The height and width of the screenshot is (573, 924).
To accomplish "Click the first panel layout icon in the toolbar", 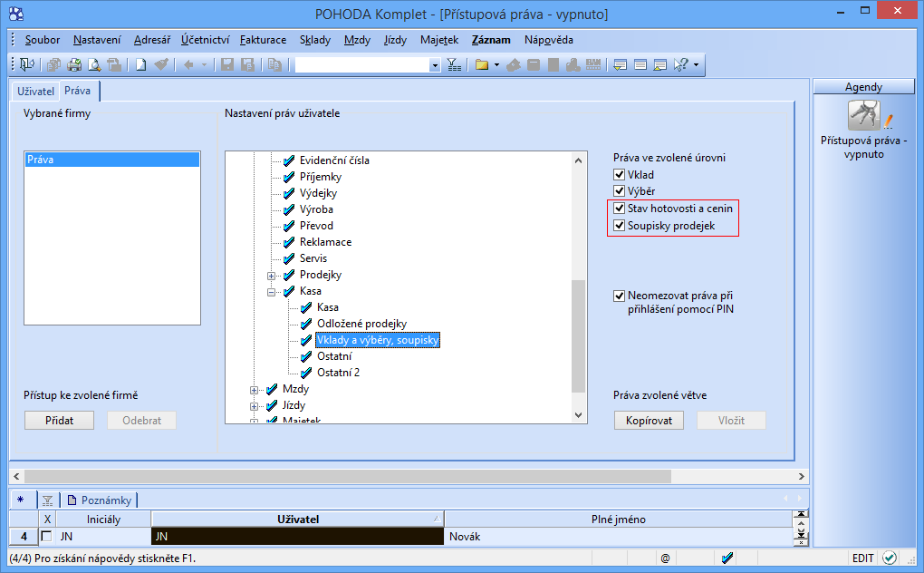I will click(620, 64).
